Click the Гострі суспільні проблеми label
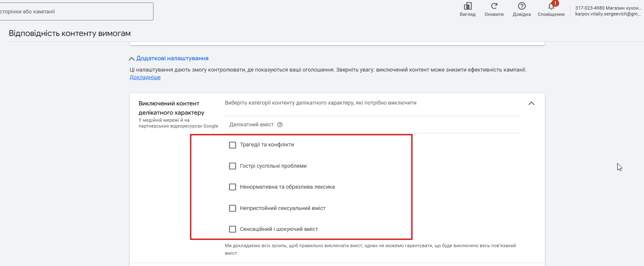The height and width of the screenshot is (266, 644). coord(273,166)
